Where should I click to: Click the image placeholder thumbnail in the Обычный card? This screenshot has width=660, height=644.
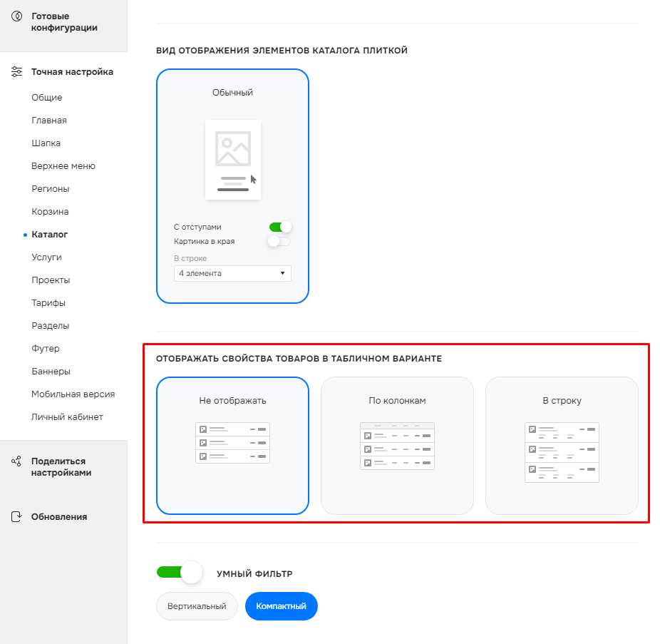coord(233,160)
